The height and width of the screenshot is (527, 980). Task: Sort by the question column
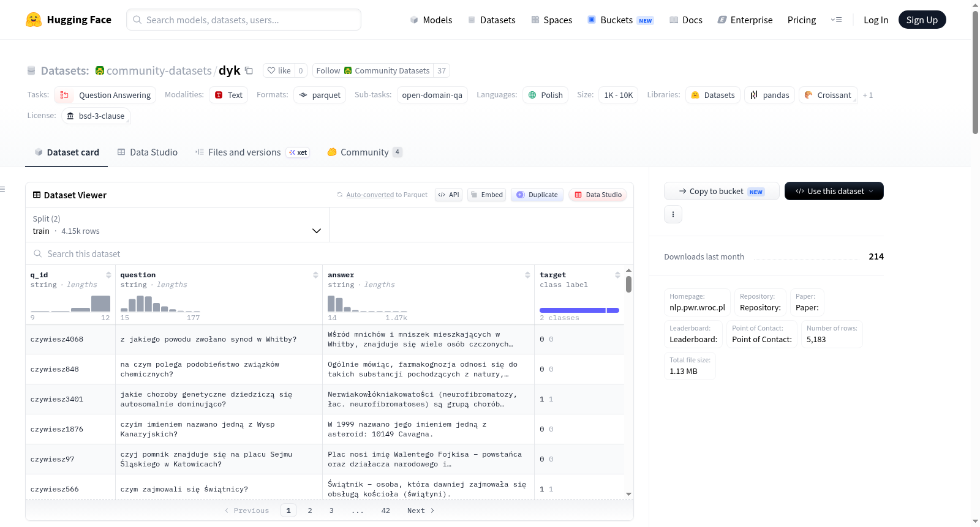click(315, 275)
